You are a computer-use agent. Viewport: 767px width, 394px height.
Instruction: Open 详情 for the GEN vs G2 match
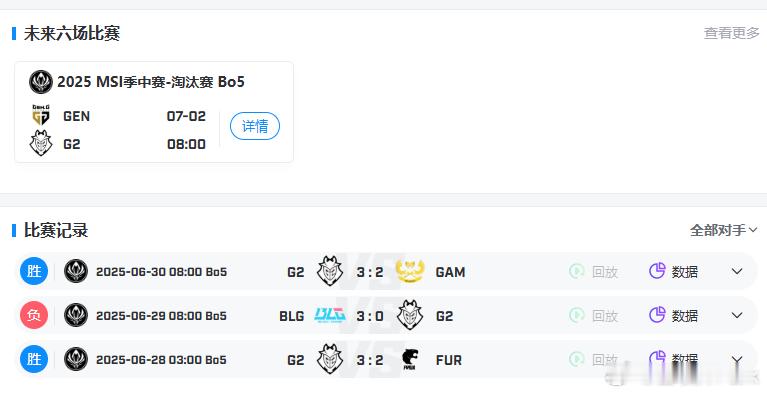click(x=255, y=126)
